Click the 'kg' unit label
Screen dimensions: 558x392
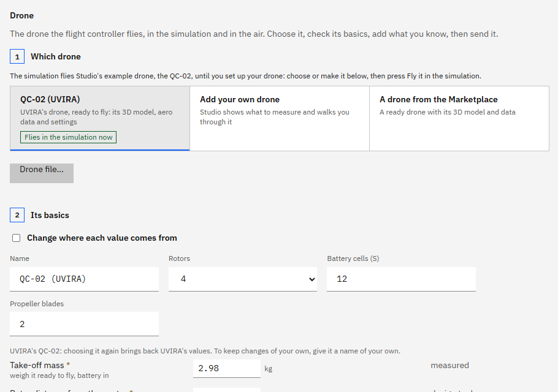[x=269, y=369]
